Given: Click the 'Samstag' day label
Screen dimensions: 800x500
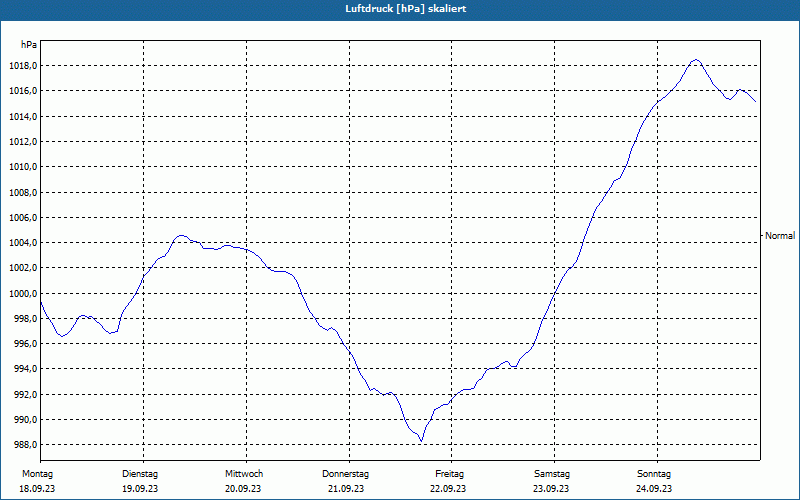Looking at the screenshot, I should [552, 474].
